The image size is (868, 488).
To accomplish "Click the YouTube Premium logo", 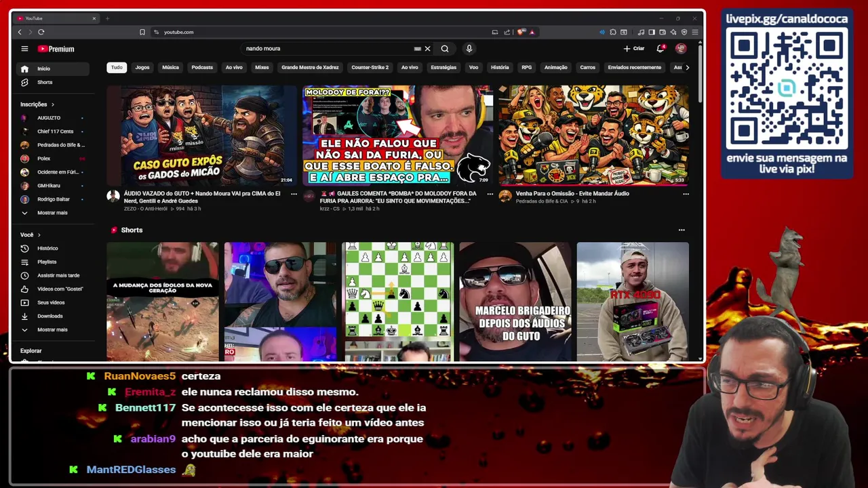I will pos(56,49).
